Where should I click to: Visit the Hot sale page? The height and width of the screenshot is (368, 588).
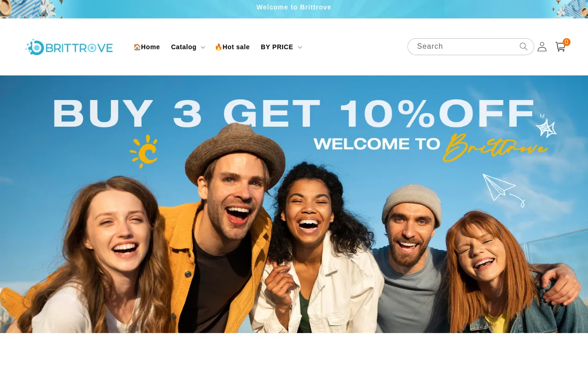[x=236, y=47]
